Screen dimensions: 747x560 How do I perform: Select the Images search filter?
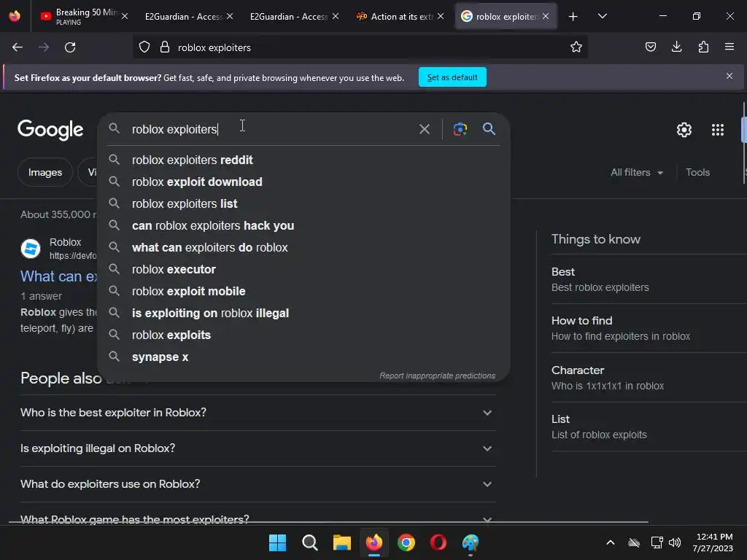pyautogui.click(x=45, y=172)
